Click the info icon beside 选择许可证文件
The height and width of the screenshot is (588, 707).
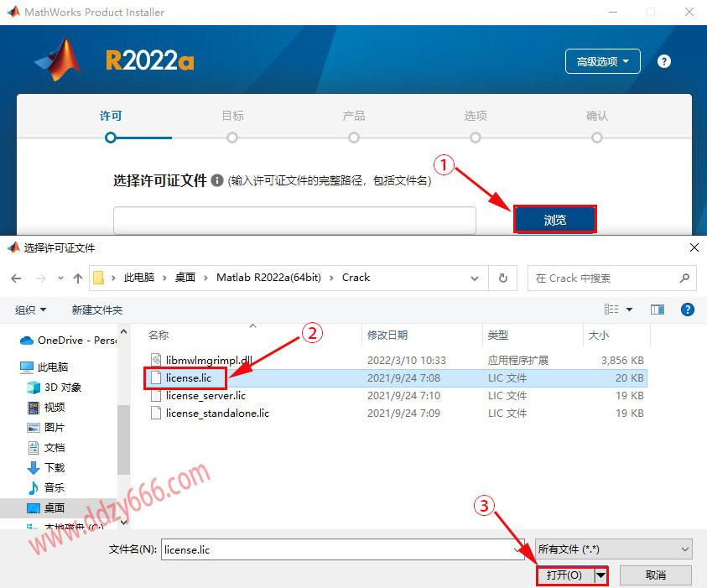[217, 180]
